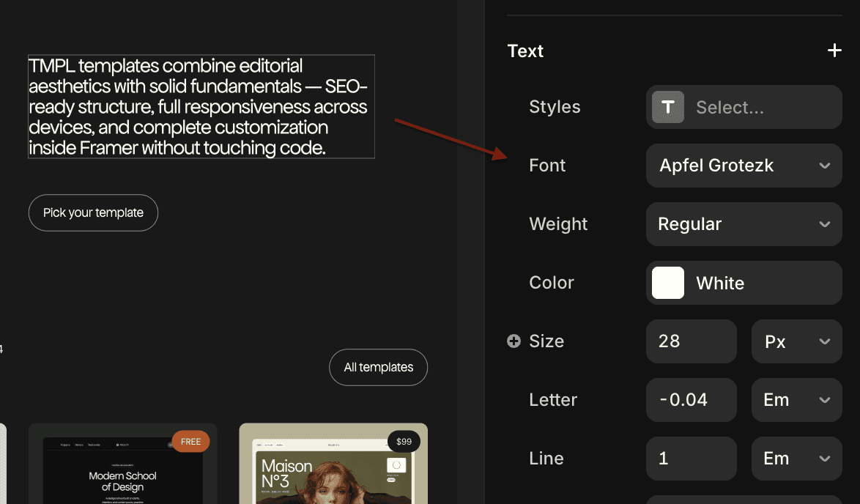Click the All templates button

379,368
